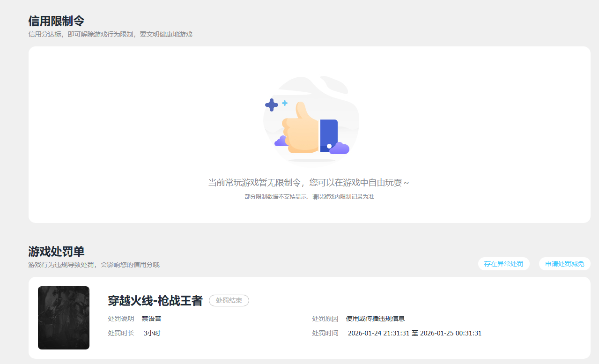Open the 穿越火线-枪战王者 game cover thumbnail
The height and width of the screenshot is (364, 599).
coord(64,318)
